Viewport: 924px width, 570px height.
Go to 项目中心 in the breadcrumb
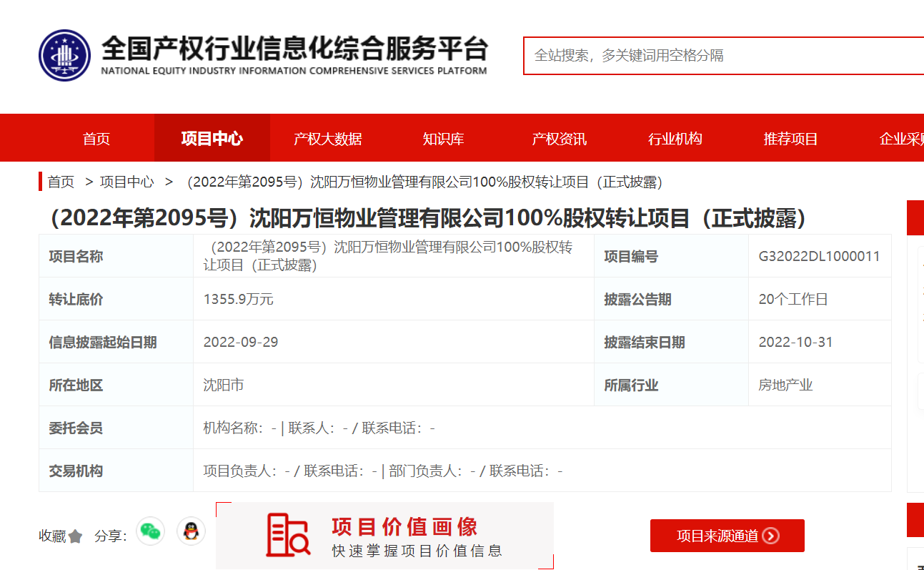126,182
